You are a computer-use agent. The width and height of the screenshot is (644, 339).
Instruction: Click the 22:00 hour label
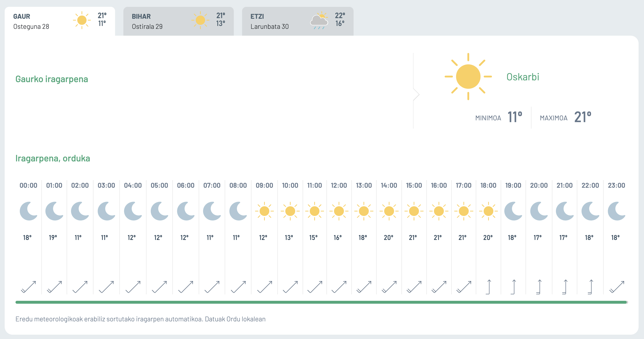click(590, 186)
